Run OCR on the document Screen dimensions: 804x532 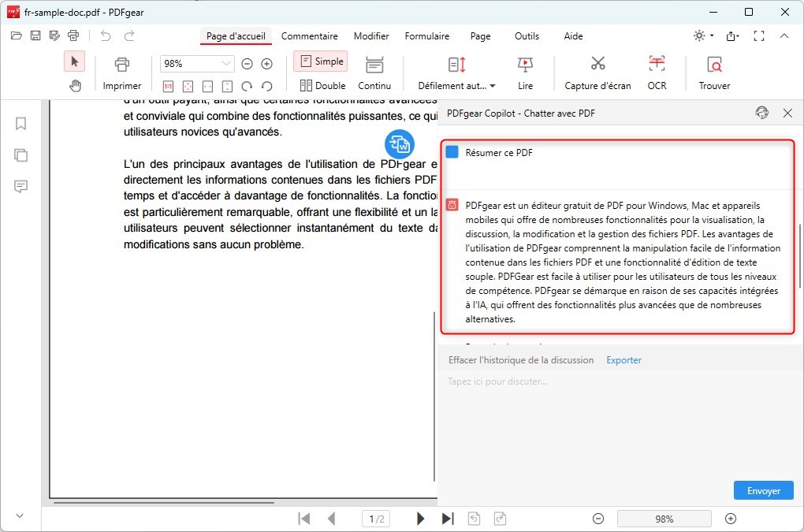tap(657, 72)
